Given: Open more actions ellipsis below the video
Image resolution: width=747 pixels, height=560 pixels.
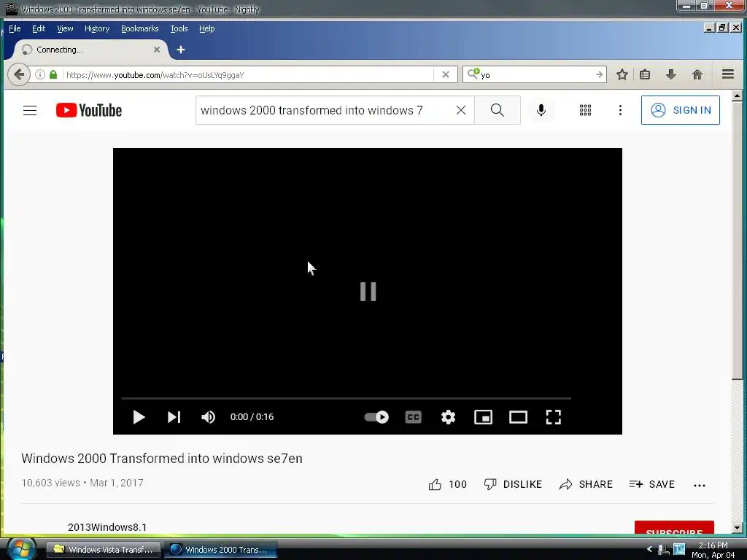Looking at the screenshot, I should coord(700,485).
